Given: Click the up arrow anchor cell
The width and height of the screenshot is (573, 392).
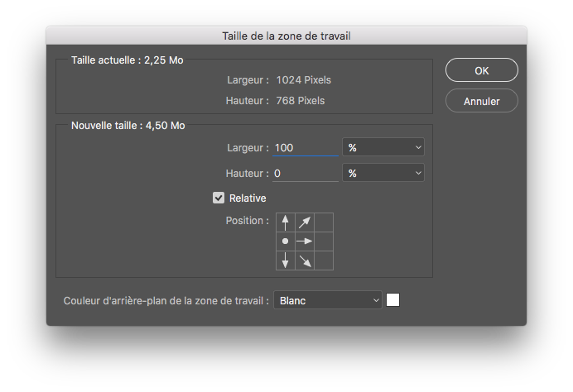Looking at the screenshot, I should tap(285, 222).
